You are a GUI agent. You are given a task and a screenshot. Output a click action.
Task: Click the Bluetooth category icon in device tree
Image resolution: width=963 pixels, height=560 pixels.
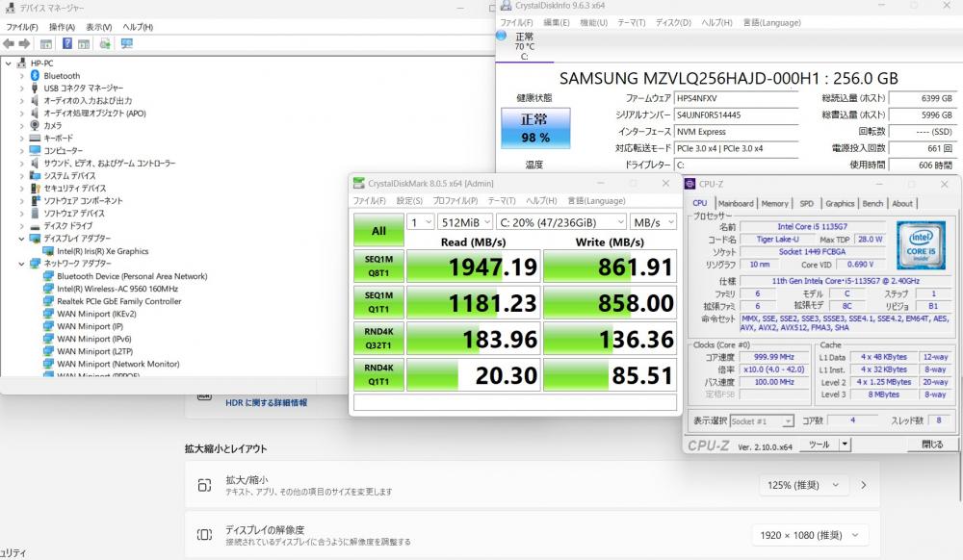click(x=35, y=75)
